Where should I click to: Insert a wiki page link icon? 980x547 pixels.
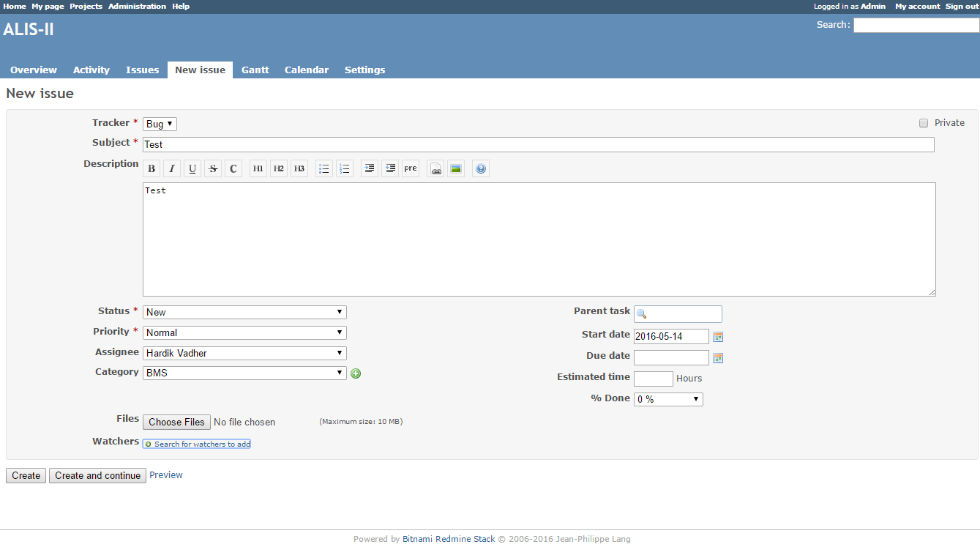click(435, 169)
